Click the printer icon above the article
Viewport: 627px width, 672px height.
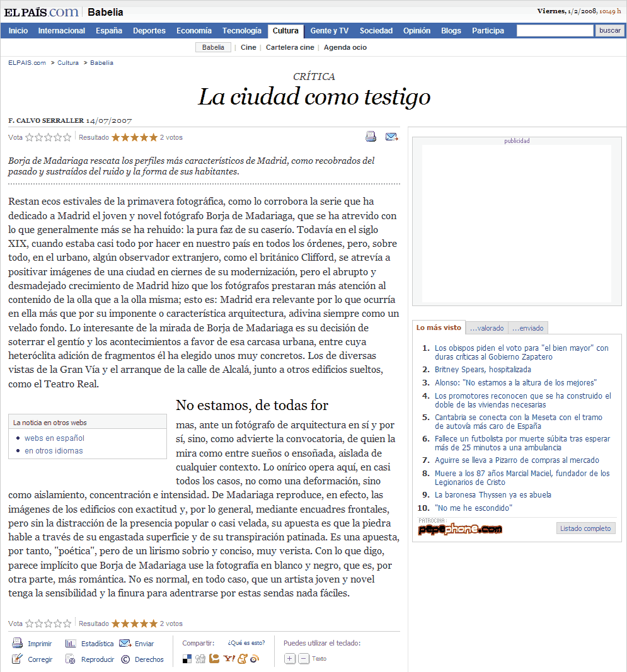371,137
